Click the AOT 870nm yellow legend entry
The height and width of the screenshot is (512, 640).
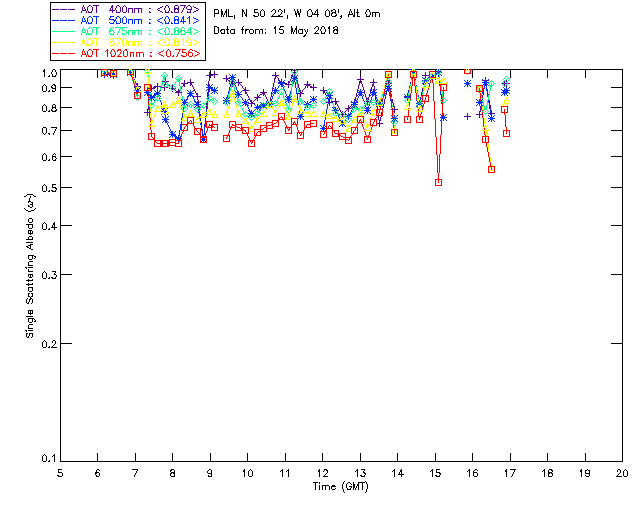click(127, 42)
